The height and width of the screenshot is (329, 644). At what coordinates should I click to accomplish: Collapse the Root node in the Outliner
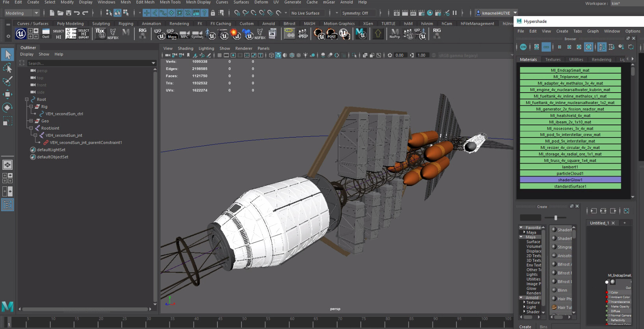[x=27, y=100]
